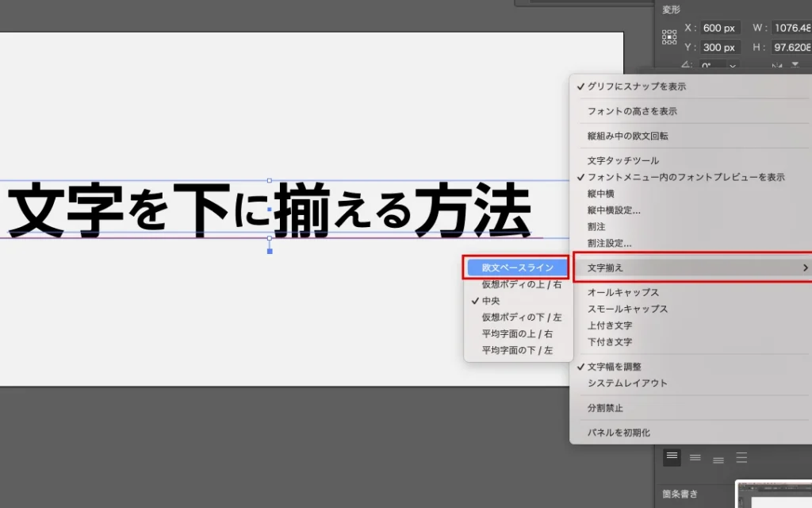
Task: Pick the checked 中央 alignment option
Action: pyautogui.click(x=491, y=301)
